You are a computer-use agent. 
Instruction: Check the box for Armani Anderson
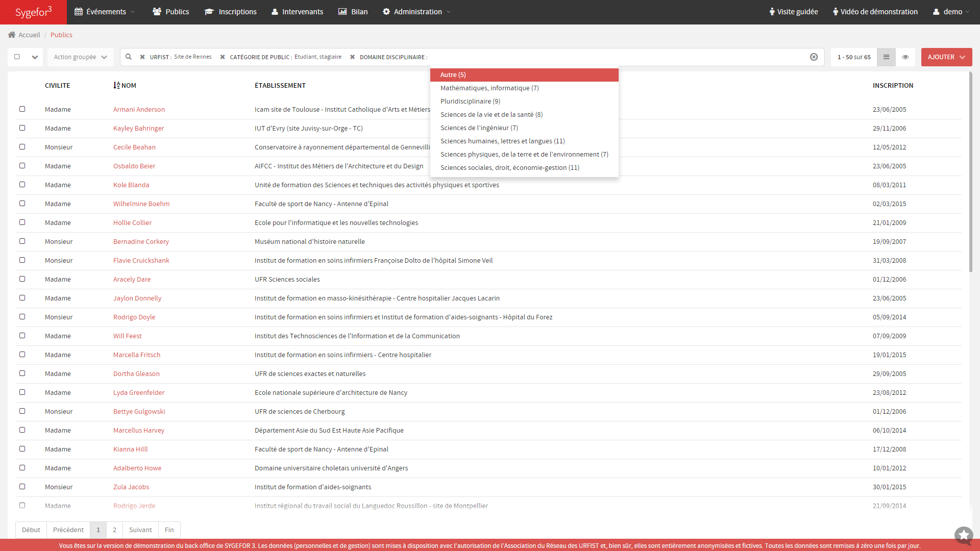click(x=22, y=109)
